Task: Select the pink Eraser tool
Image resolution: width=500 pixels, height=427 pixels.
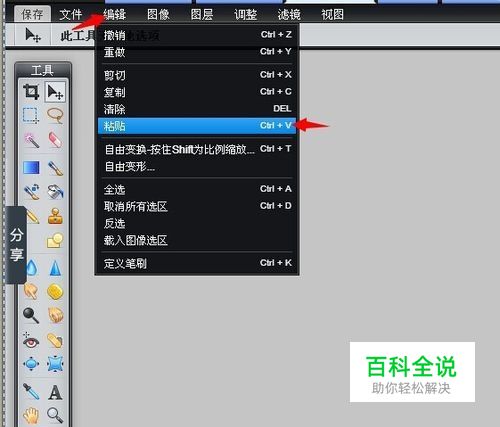Action: point(55,139)
